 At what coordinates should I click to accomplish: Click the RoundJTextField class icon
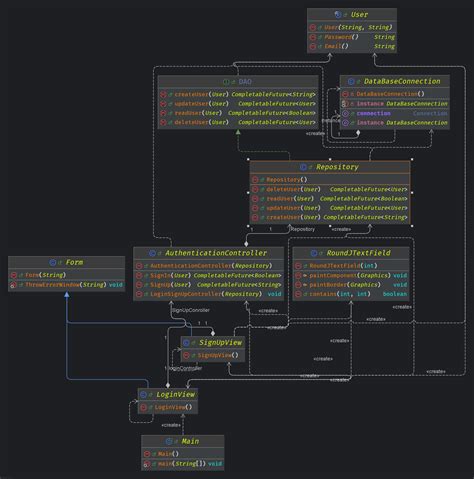[x=314, y=253]
